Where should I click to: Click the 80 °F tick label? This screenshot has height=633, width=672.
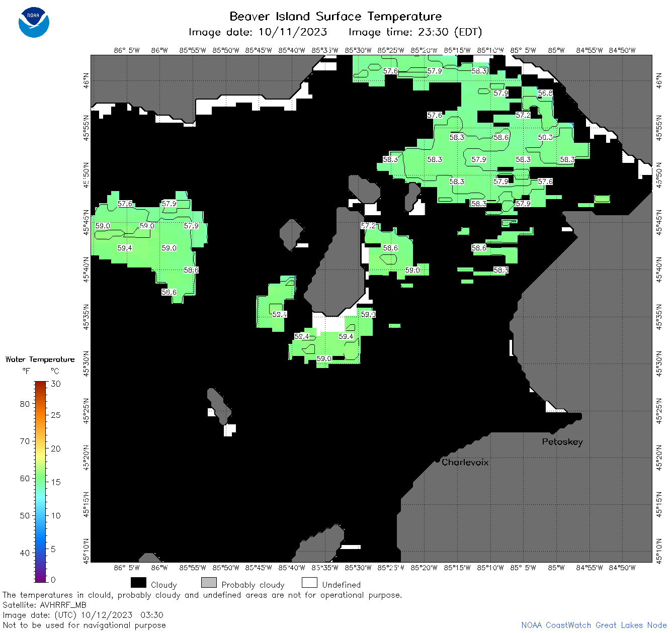[25, 404]
